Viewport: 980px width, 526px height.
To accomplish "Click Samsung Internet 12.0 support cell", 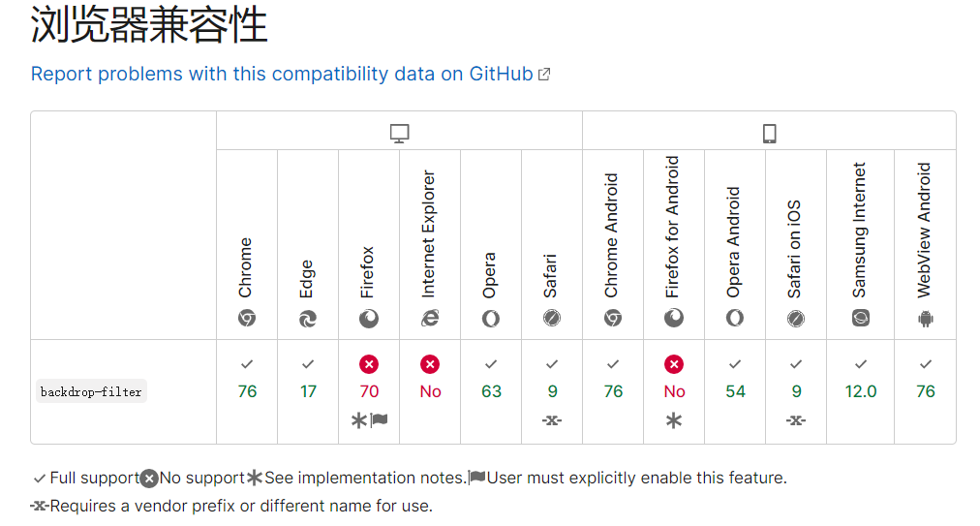I will [x=860, y=391].
